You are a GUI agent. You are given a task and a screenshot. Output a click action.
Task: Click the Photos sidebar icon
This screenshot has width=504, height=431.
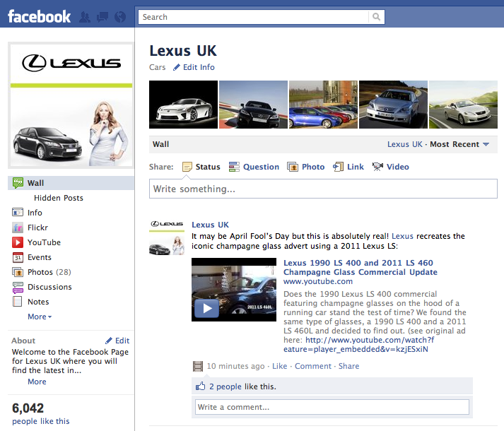(18, 272)
